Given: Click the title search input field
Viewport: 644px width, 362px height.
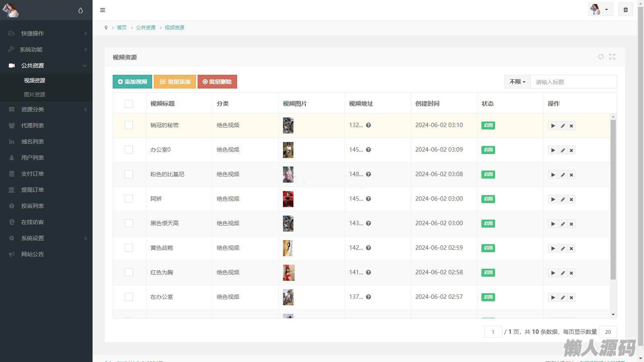Looking at the screenshot, I should [x=573, y=82].
